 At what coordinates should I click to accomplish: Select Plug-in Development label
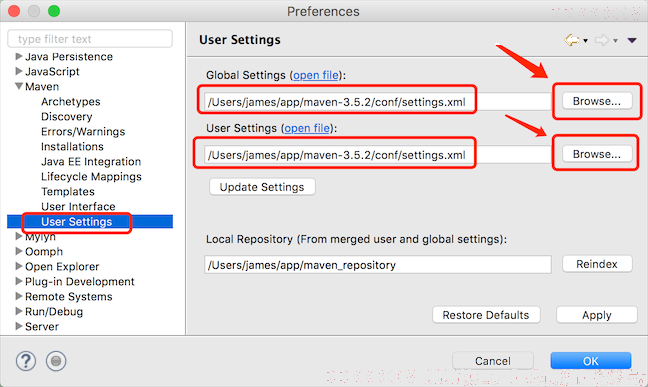[x=80, y=282]
